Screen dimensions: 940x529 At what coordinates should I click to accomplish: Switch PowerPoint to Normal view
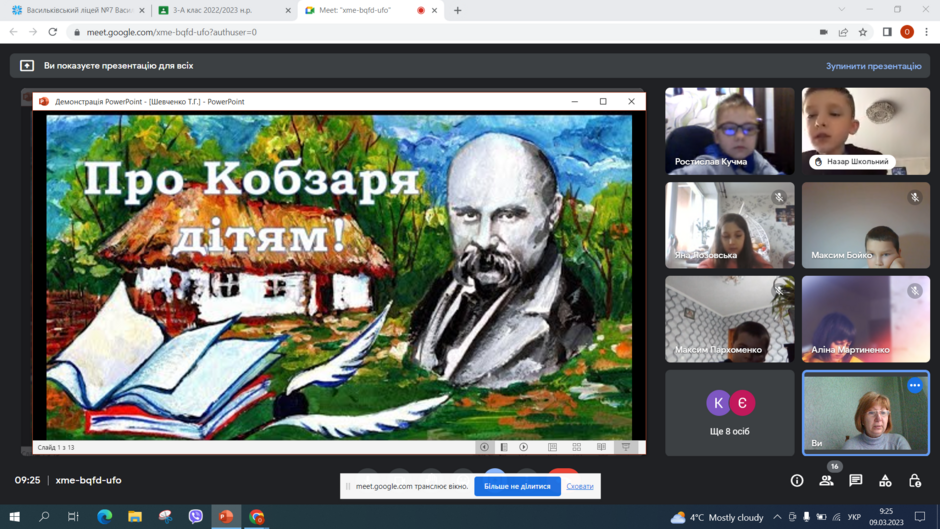tap(553, 447)
